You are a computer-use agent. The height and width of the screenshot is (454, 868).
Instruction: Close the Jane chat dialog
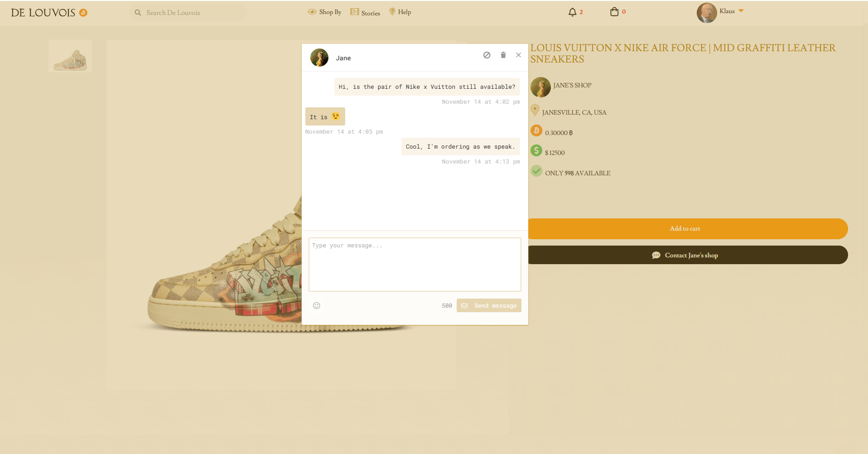pos(518,55)
